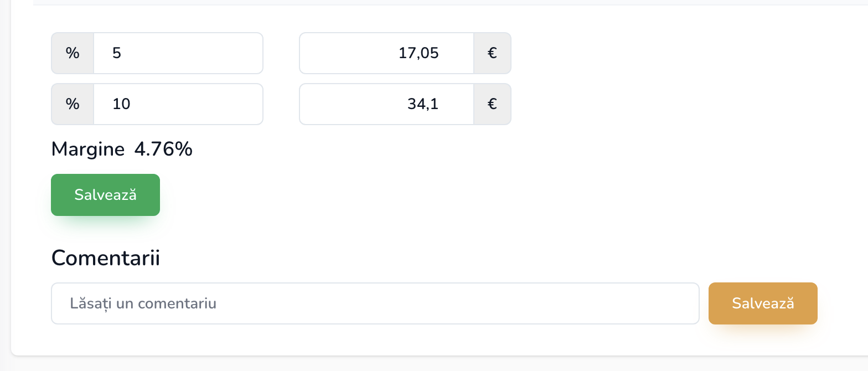
Task: Edit the amount field showing 17,05
Action: point(386,53)
